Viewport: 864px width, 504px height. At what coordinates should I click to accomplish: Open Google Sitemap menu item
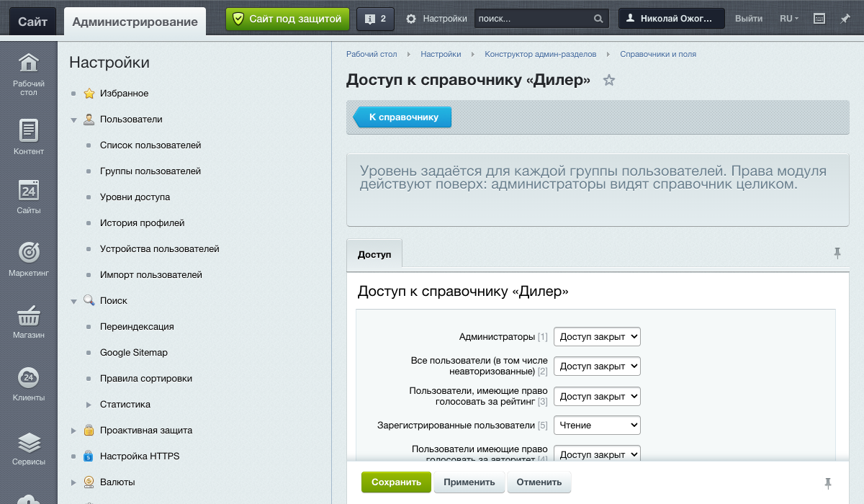134,353
